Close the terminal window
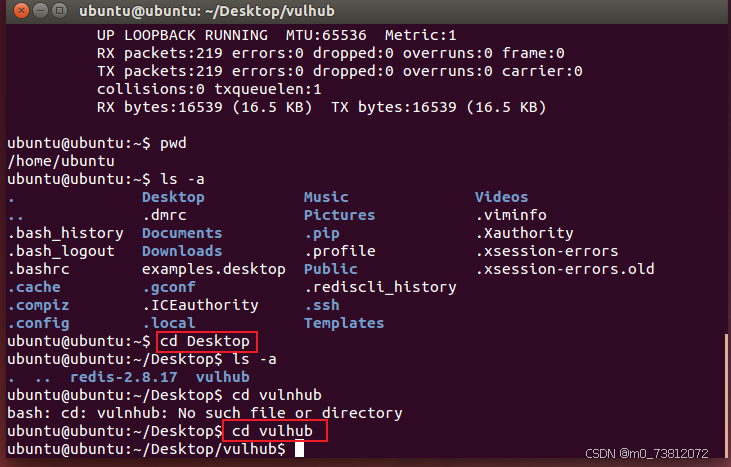 point(21,10)
